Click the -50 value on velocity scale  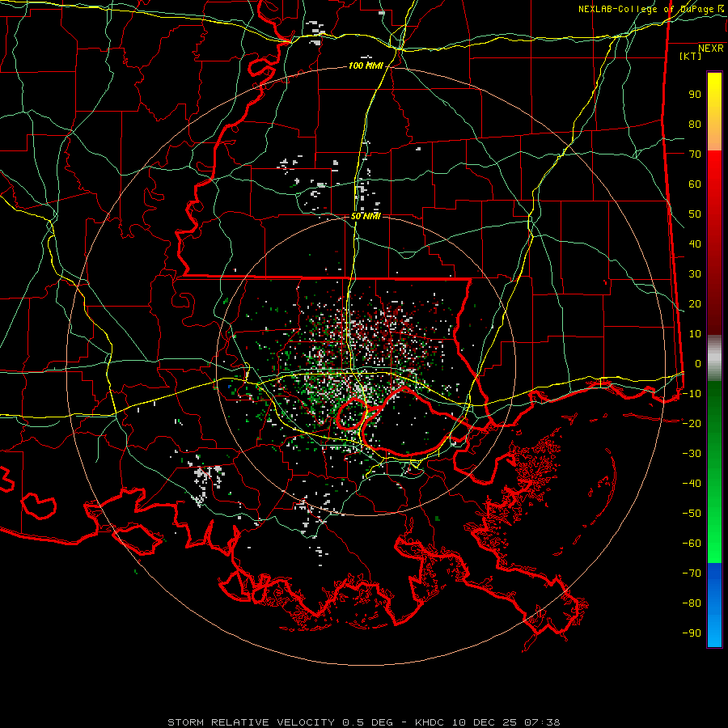click(692, 514)
